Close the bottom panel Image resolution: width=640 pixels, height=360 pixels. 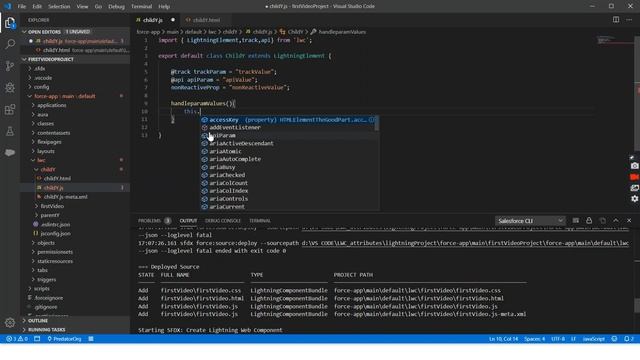[x=629, y=220]
